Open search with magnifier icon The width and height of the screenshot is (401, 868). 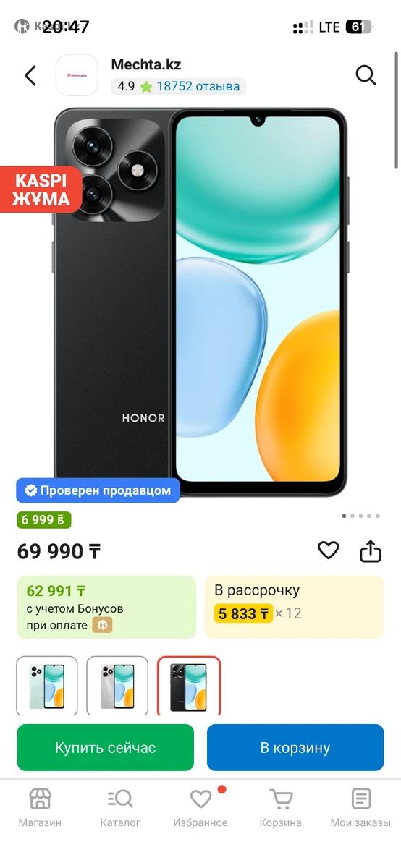(x=366, y=75)
